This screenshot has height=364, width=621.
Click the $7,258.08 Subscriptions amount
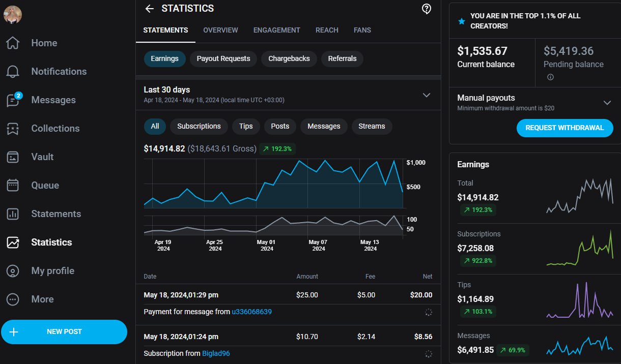click(475, 248)
